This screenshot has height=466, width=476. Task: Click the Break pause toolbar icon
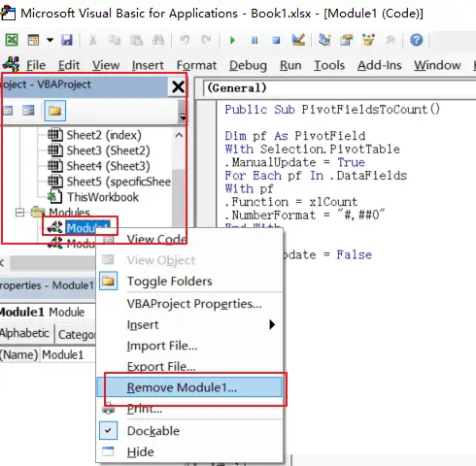tap(255, 40)
